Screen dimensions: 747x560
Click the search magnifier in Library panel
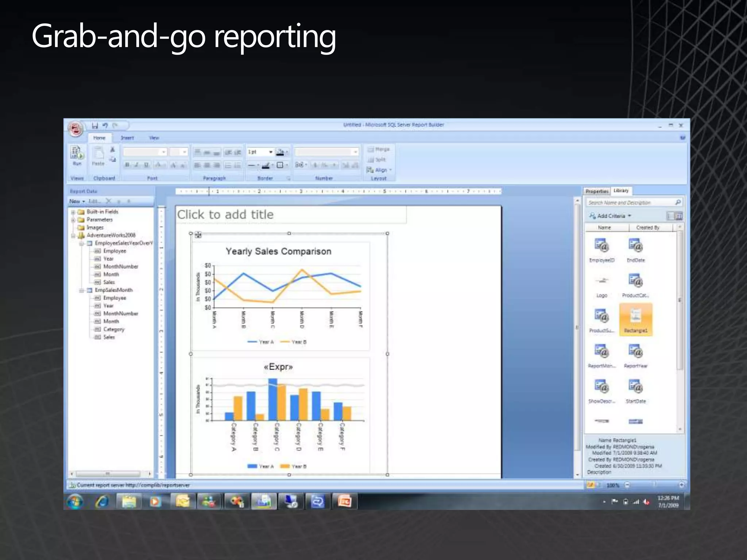click(x=678, y=202)
